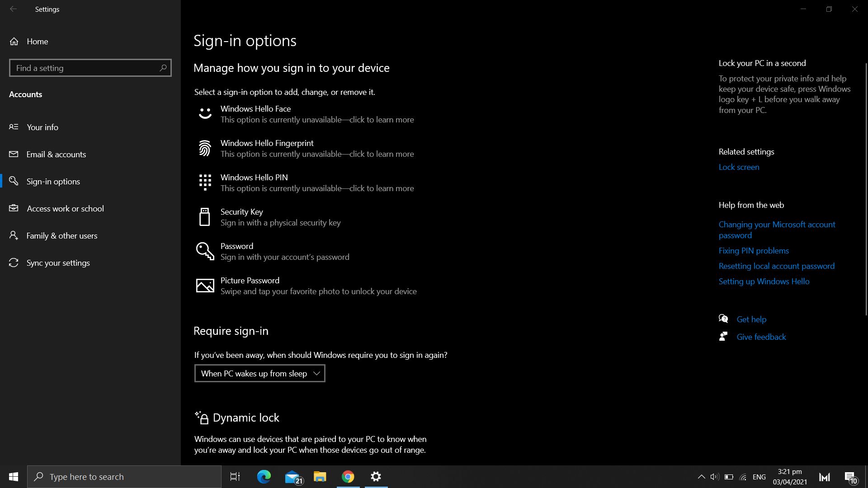Open the Fixing PIN problems link

coord(754,250)
